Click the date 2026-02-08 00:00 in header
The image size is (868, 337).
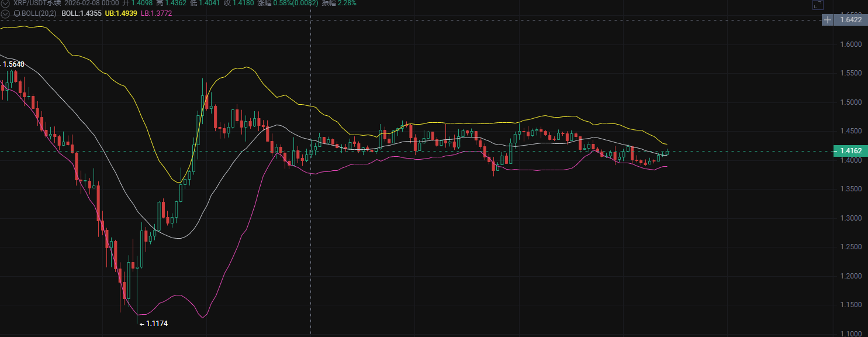(92, 3)
